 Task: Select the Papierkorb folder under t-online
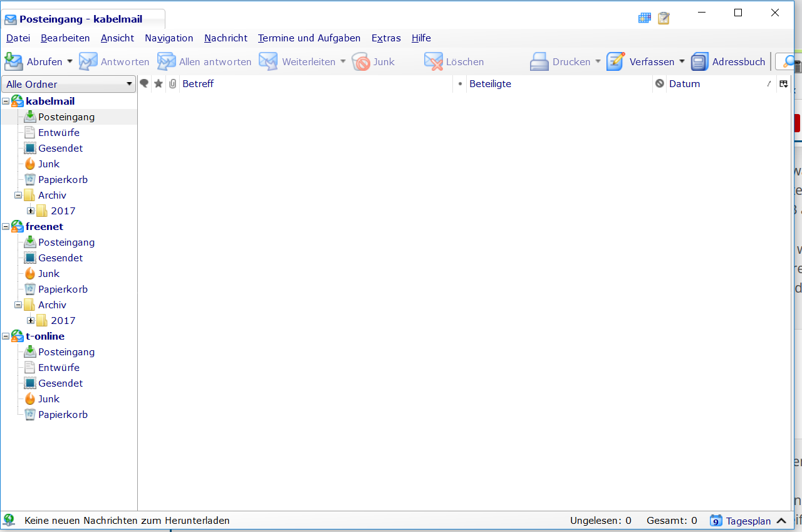pyautogui.click(x=63, y=415)
